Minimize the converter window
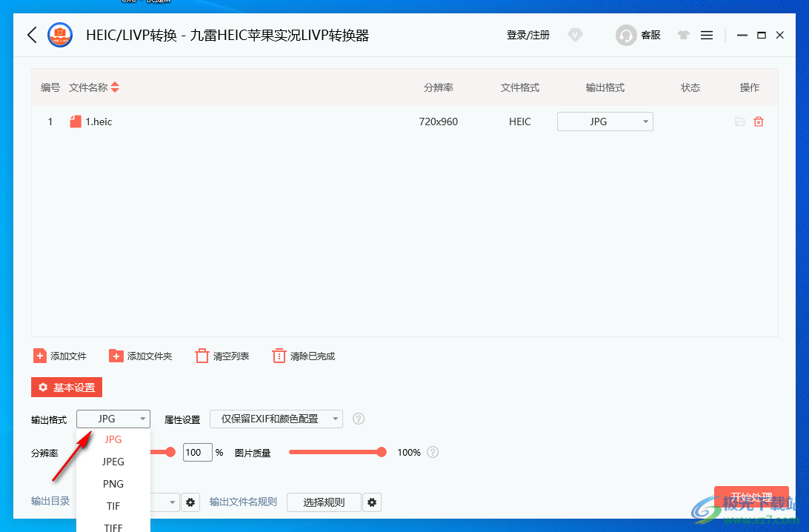The height and width of the screenshot is (532, 809). (x=742, y=35)
